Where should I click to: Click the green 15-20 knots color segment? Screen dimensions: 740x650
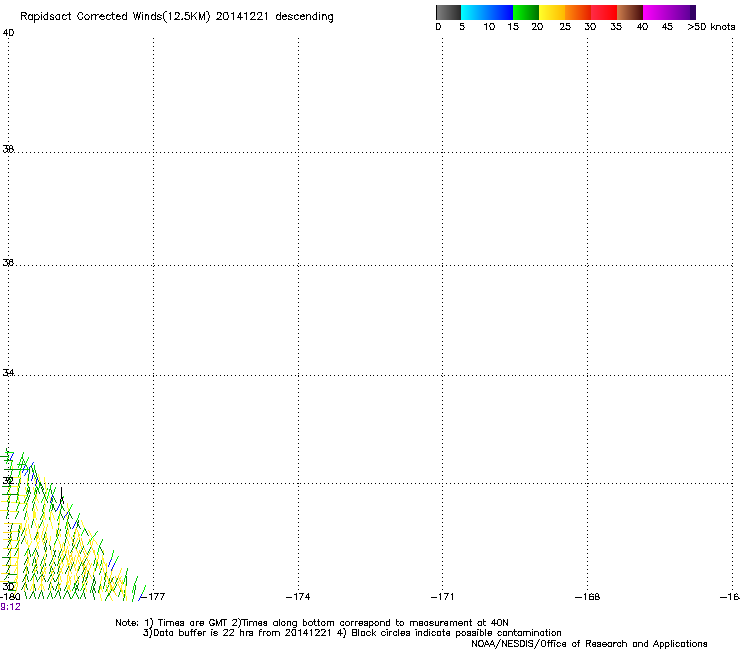(526, 12)
